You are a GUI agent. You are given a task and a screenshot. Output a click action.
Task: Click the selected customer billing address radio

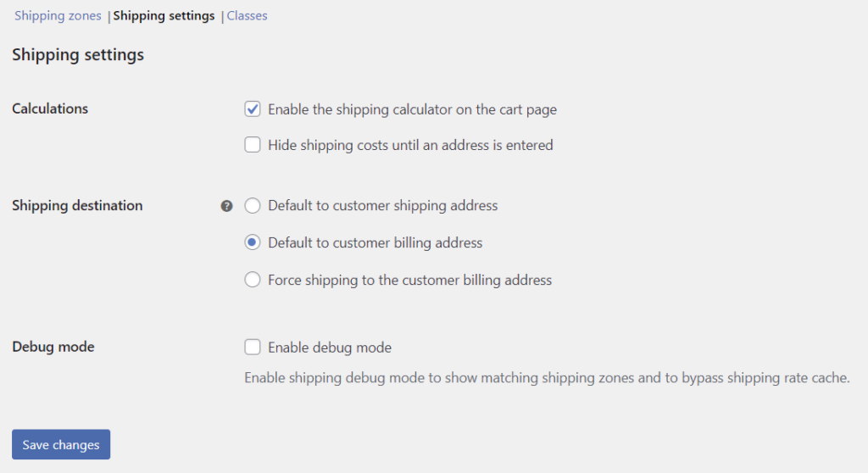pos(253,242)
